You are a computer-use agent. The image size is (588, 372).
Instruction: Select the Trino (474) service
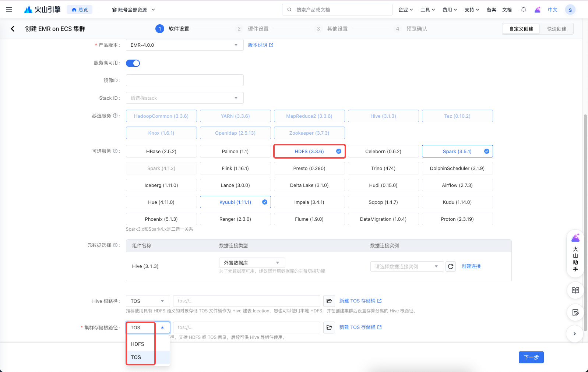(383, 168)
